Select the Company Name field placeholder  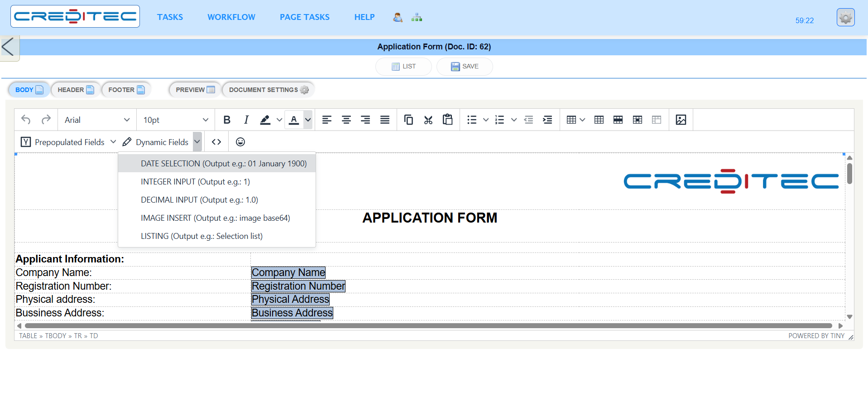point(288,272)
